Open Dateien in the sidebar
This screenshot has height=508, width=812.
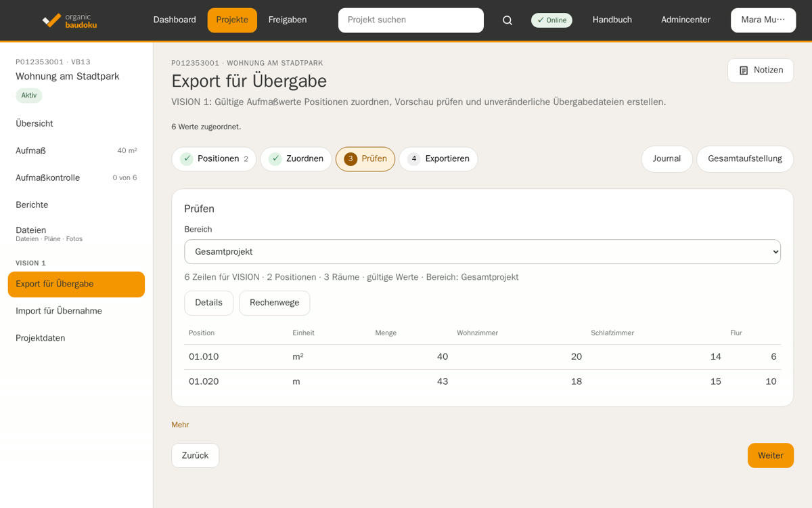[76, 234]
